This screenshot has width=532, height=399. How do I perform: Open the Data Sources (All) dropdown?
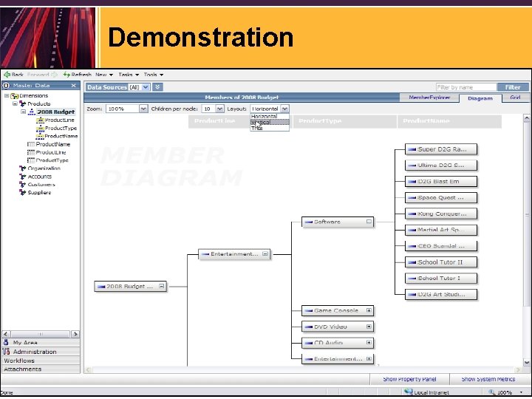coord(146,87)
